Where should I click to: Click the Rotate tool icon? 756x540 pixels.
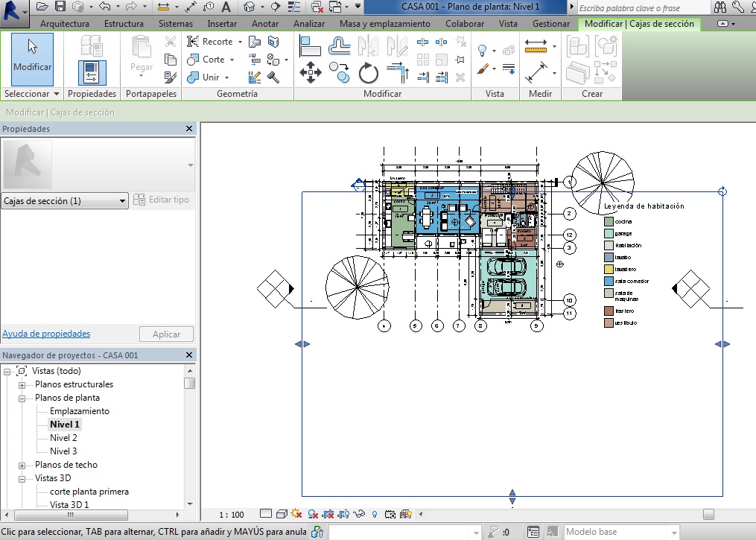click(369, 72)
